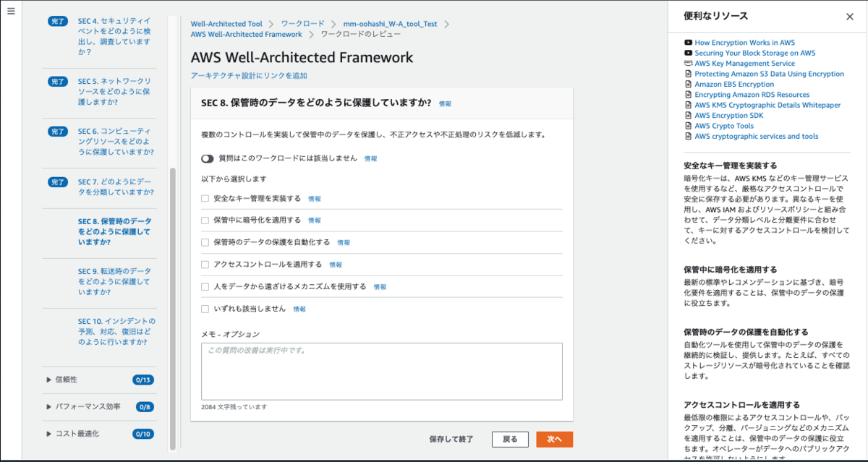The height and width of the screenshot is (462, 868).
Task: Check アクセスコントロールを適用する checkbox
Action: (205, 265)
